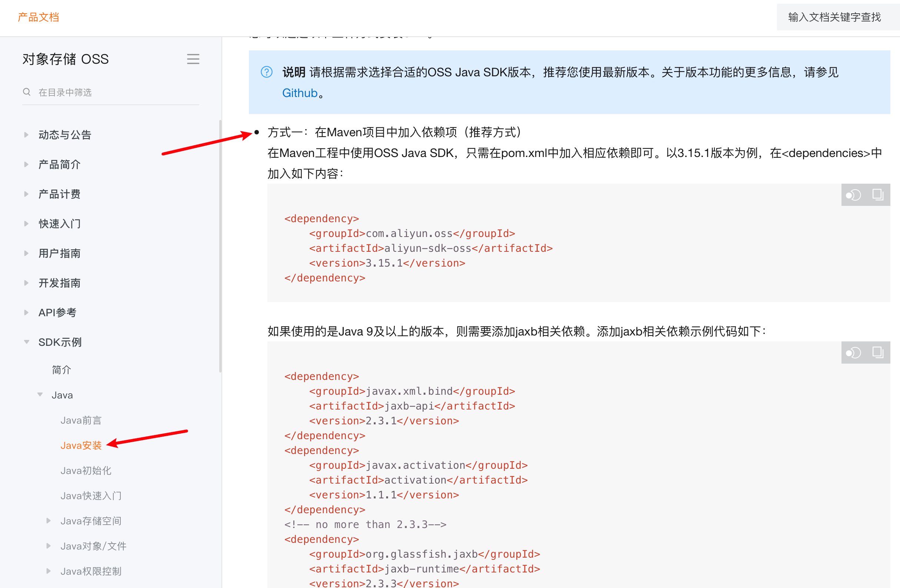Click the org.glassfish.jaxb groupId line

point(425,554)
